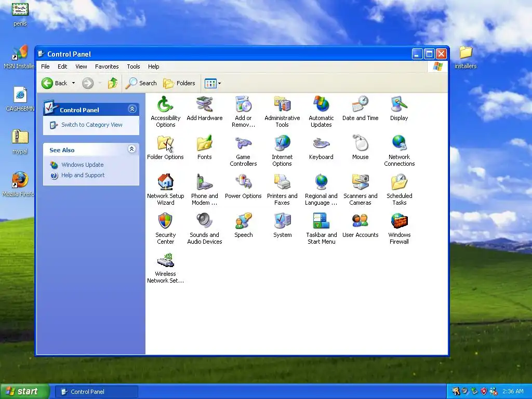This screenshot has height=399, width=532.
Task: Select the Keyboard icon
Action: click(x=321, y=148)
